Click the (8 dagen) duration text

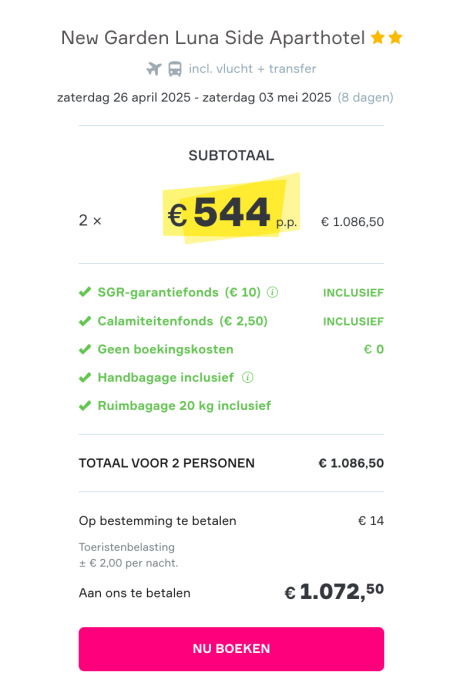365,97
